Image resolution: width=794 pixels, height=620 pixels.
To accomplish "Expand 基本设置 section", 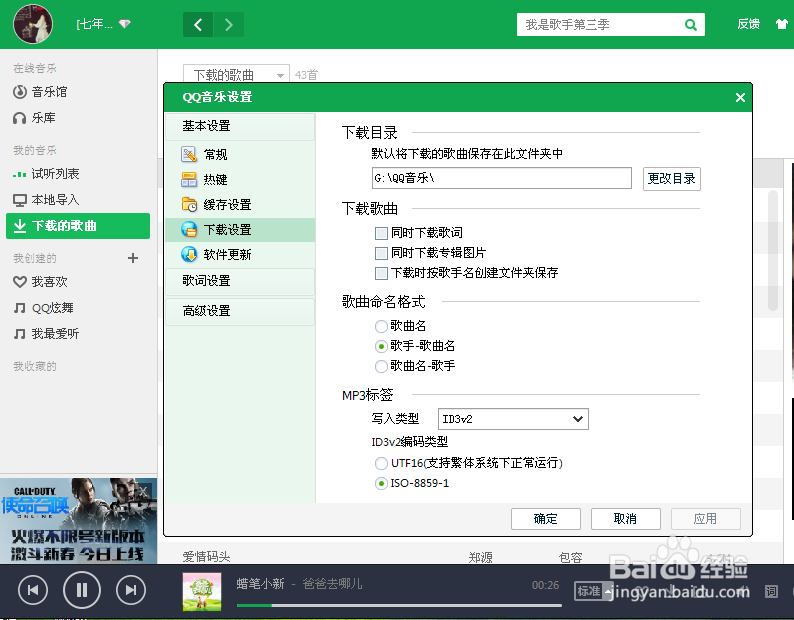I will click(240, 126).
